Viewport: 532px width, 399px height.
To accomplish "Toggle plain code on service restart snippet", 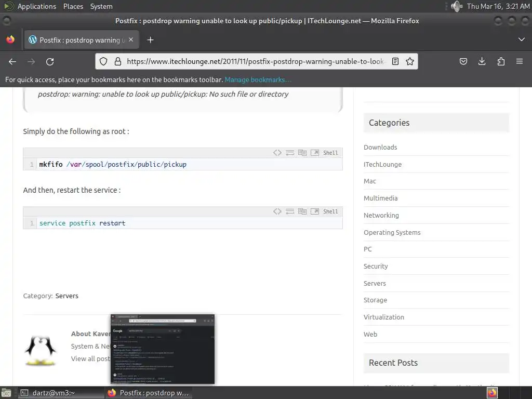I will [277, 211].
